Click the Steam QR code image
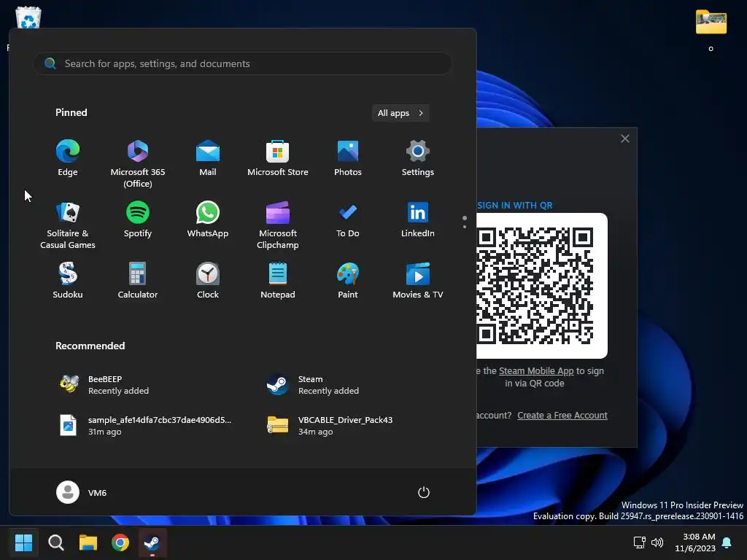747x560 pixels. (542, 286)
